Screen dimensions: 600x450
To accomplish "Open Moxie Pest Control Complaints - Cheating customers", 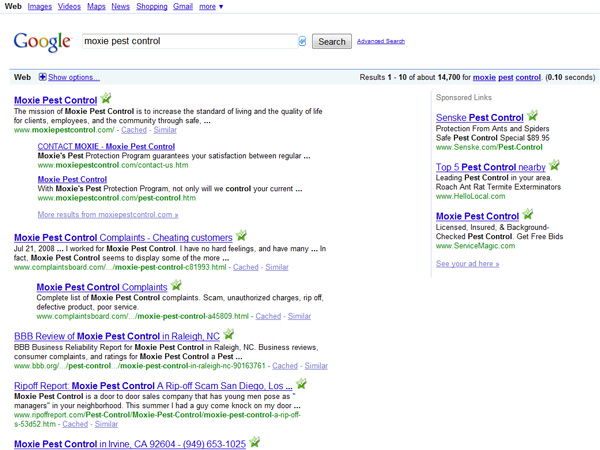I will click(x=123, y=238).
